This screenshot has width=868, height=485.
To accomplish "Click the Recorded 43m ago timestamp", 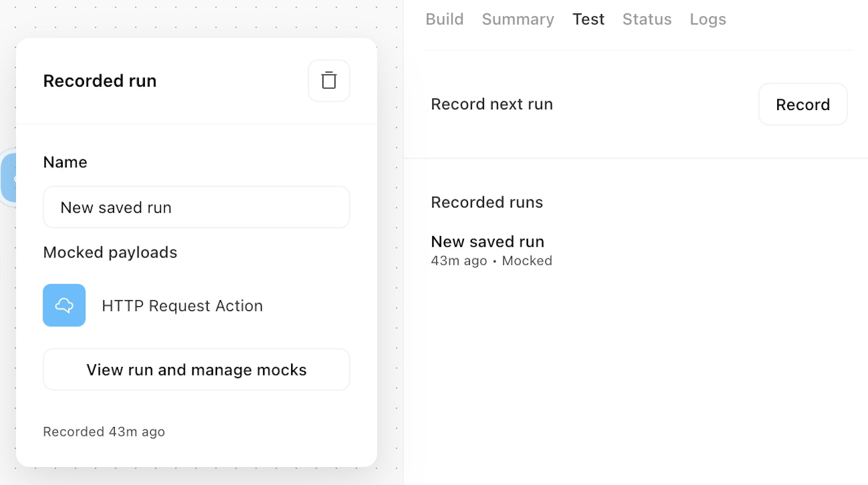I will coord(104,432).
